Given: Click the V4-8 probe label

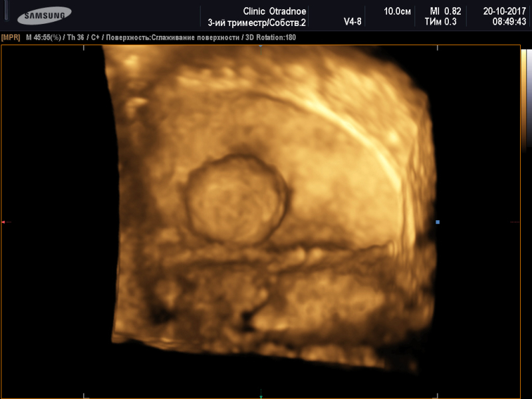Looking at the screenshot, I should tap(352, 22).
